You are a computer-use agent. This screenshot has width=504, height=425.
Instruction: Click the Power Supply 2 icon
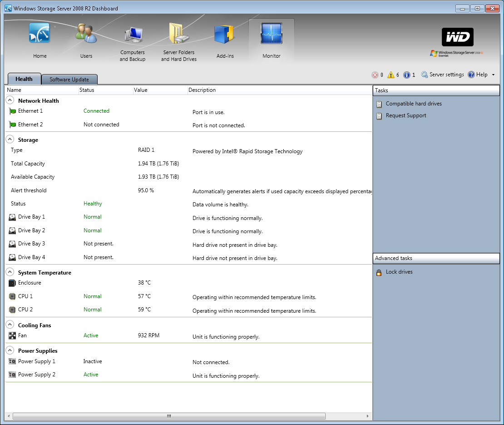coord(12,375)
